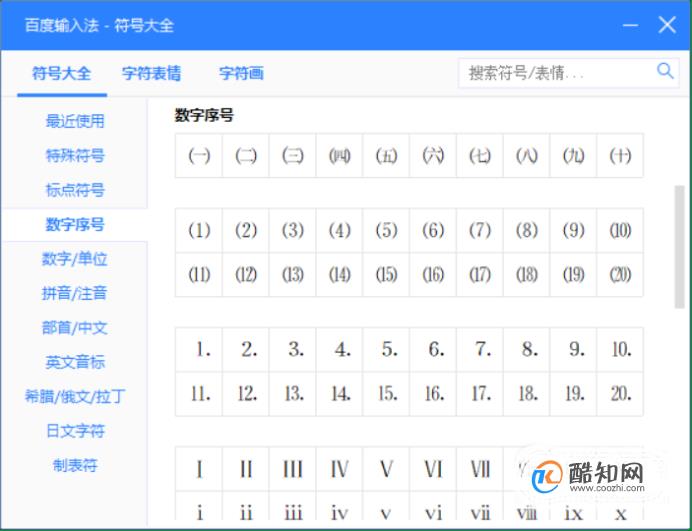The width and height of the screenshot is (692, 531).
Task: Insert the Roman numeral Ⅱ symbol
Action: pyautogui.click(x=246, y=469)
